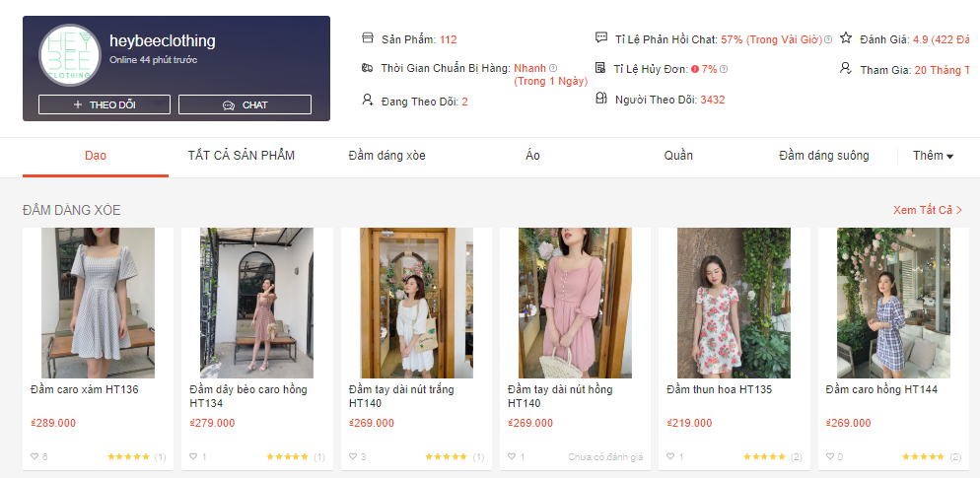Click star rating of Đầm caro xám HT136
This screenshot has width=980, height=478.
129,456
